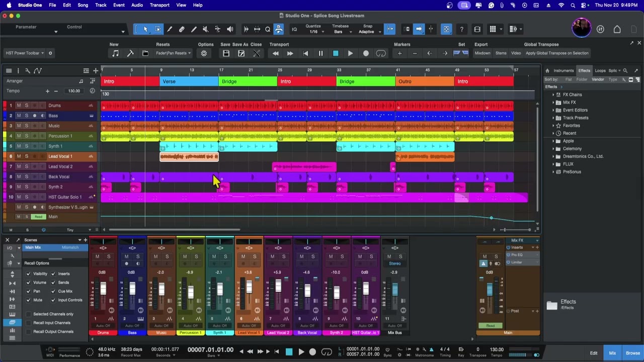644x362 pixels.
Task: Click the Drums channel volume fader
Action: (103, 289)
